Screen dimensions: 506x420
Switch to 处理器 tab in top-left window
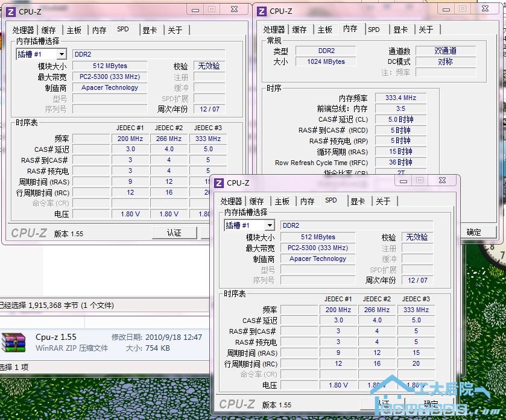coord(23,30)
